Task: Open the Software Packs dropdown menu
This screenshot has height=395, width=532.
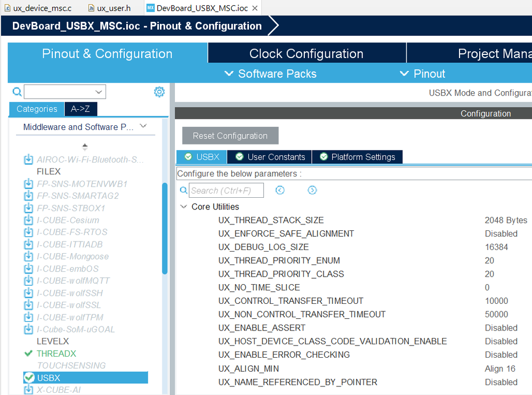Action: pyautogui.click(x=270, y=74)
